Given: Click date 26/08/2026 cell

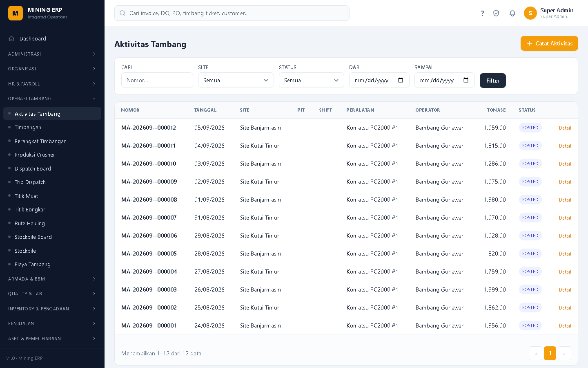Looking at the screenshot, I should (209, 289).
